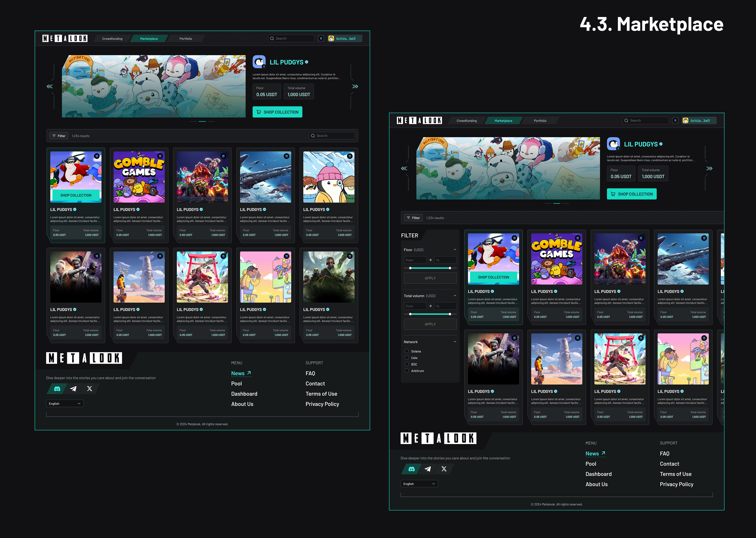
Task: Click the Search field in the results bar
Action: tap(332, 136)
